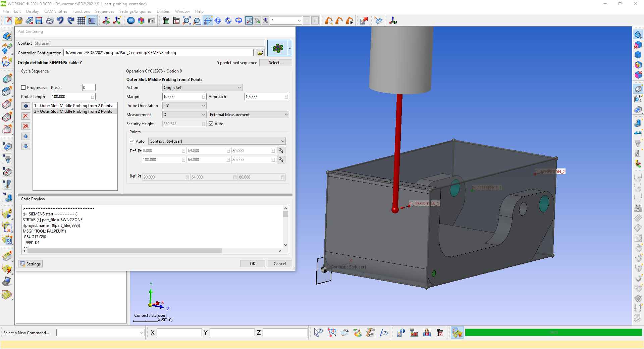Click the Margin value field
Image resolution: width=644 pixels, height=349 pixels.
click(184, 97)
